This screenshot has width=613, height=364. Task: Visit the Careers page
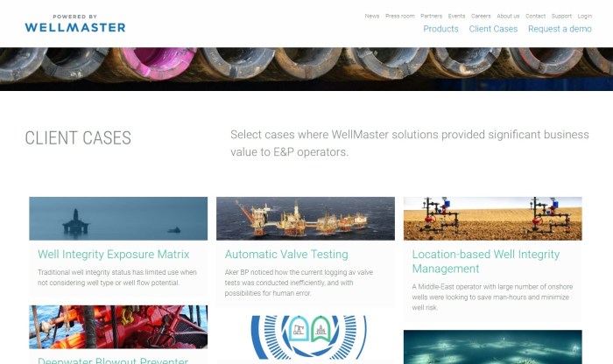click(x=481, y=16)
